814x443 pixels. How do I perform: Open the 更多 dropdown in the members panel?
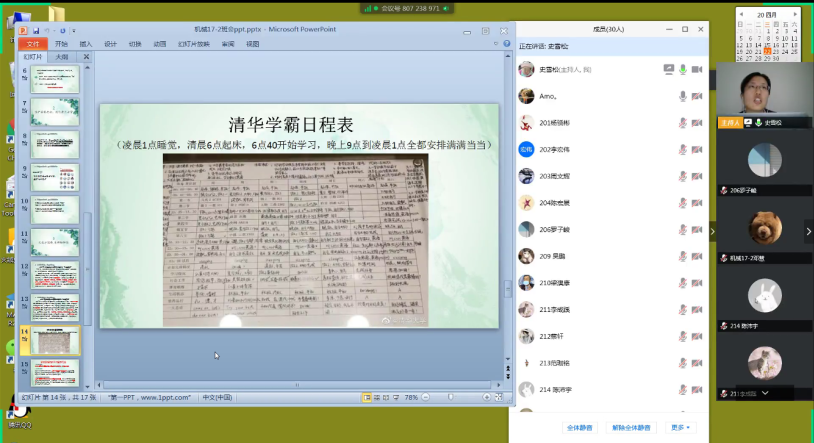click(680, 428)
